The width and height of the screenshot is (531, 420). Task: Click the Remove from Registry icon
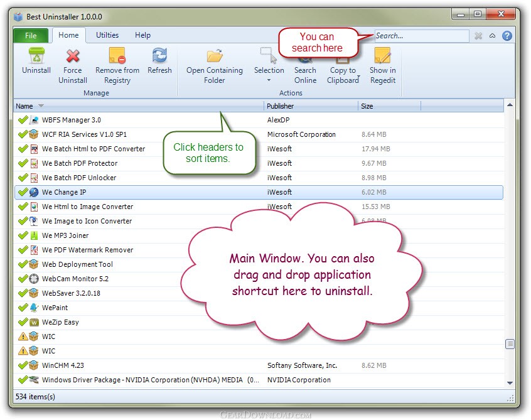(117, 55)
